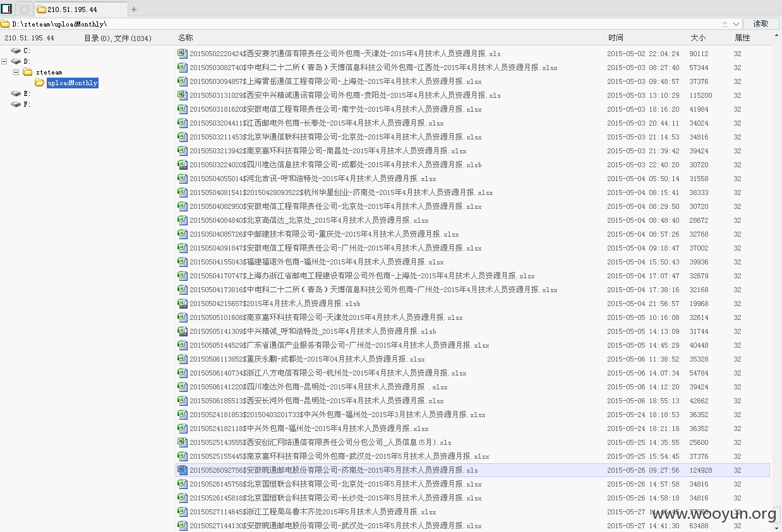
Task: Select file 20150503181620 安徽电信 南宁处
Action: pyautogui.click(x=335, y=109)
